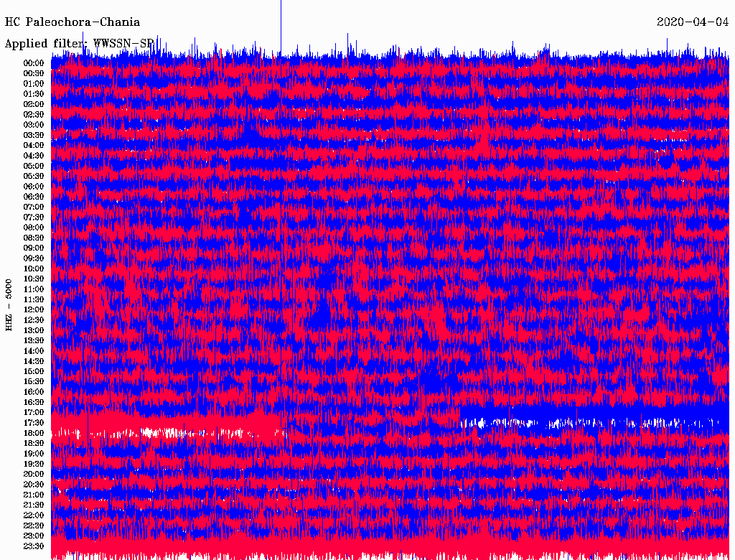This screenshot has height=560, width=735.
Task: Select the 11:00 time label
Action: (x=34, y=289)
